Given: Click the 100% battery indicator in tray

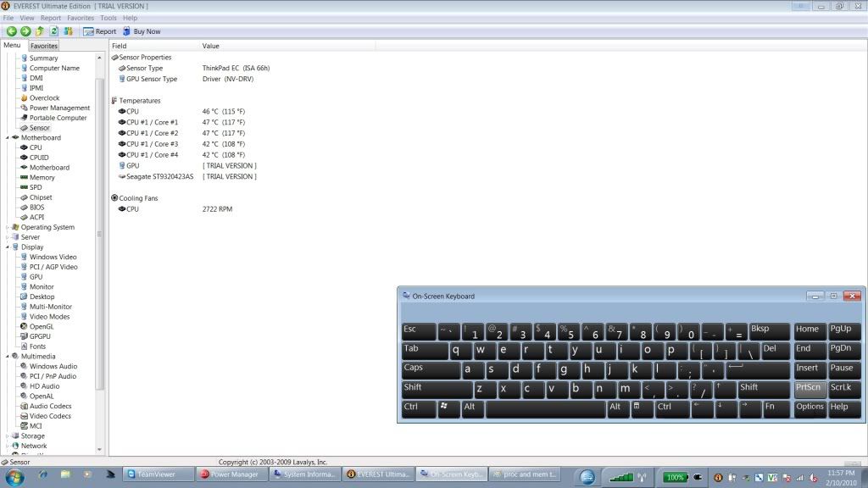Looking at the screenshot, I should pos(676,477).
